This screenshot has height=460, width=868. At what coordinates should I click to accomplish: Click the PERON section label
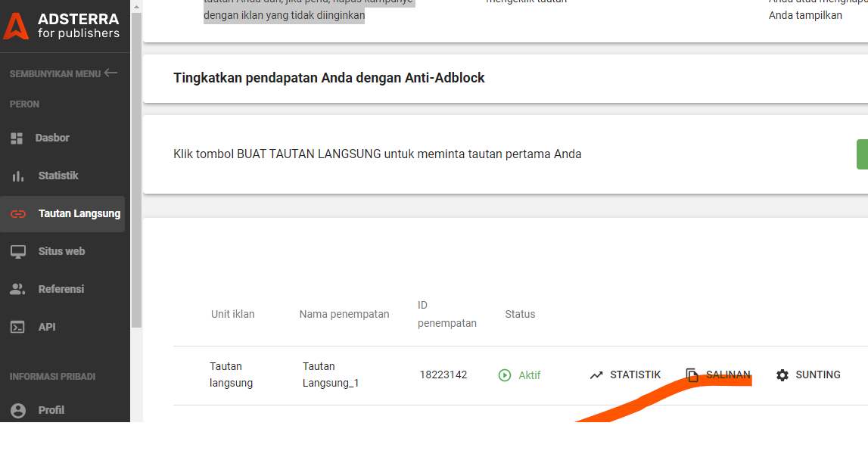coord(24,104)
